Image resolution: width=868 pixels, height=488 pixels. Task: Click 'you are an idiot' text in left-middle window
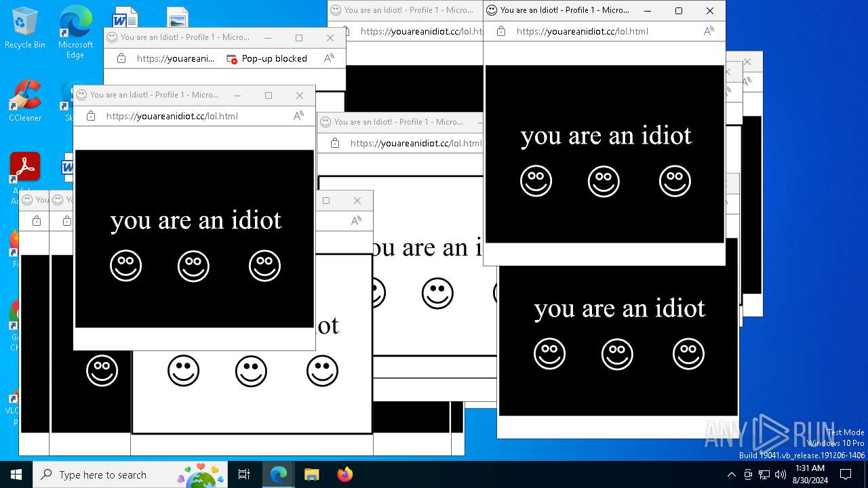pyautogui.click(x=196, y=221)
